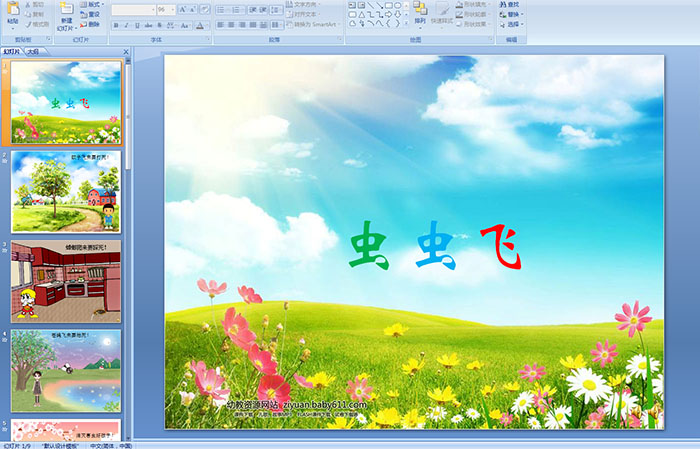Image resolution: width=700 pixels, height=449 pixels.
Task: Click the Font Color swatch
Action: click(x=200, y=25)
